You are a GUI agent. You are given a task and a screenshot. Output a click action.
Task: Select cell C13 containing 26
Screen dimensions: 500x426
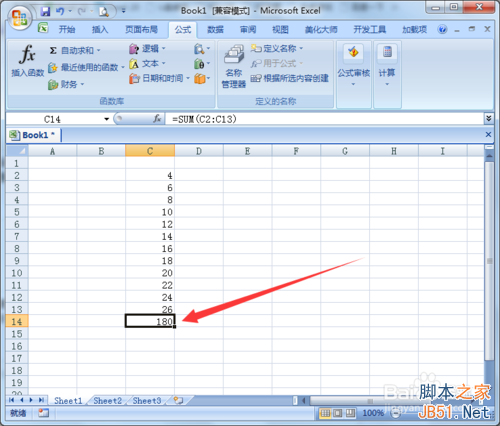point(150,309)
